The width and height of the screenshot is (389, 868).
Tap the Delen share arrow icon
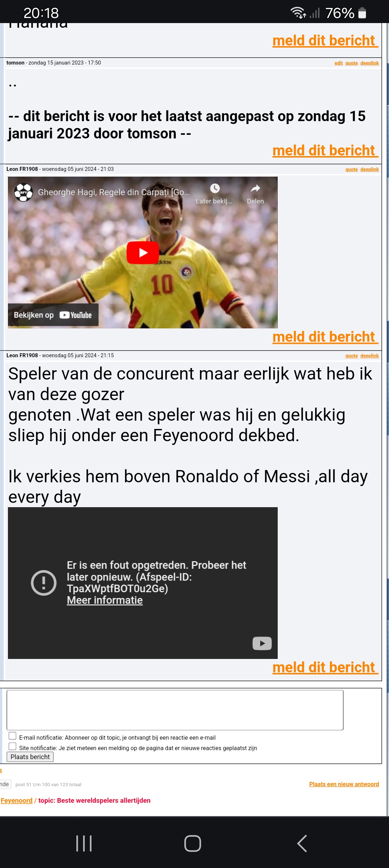[x=255, y=189]
